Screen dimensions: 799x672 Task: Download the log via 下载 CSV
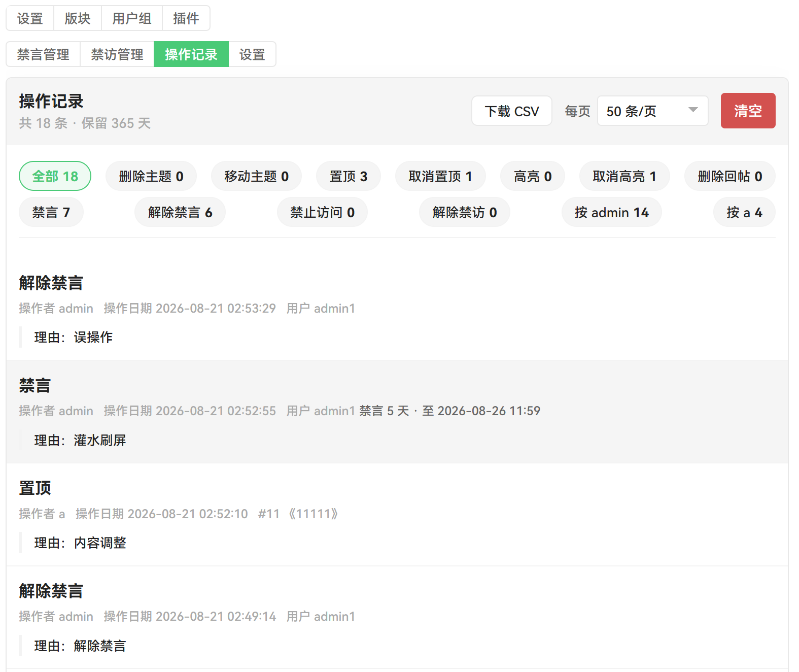click(x=512, y=111)
